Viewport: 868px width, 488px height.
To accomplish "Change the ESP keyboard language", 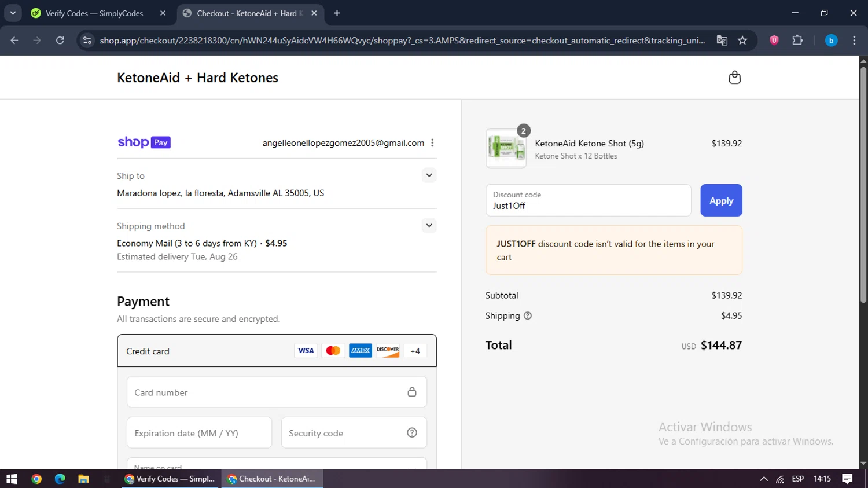I will coord(798,479).
